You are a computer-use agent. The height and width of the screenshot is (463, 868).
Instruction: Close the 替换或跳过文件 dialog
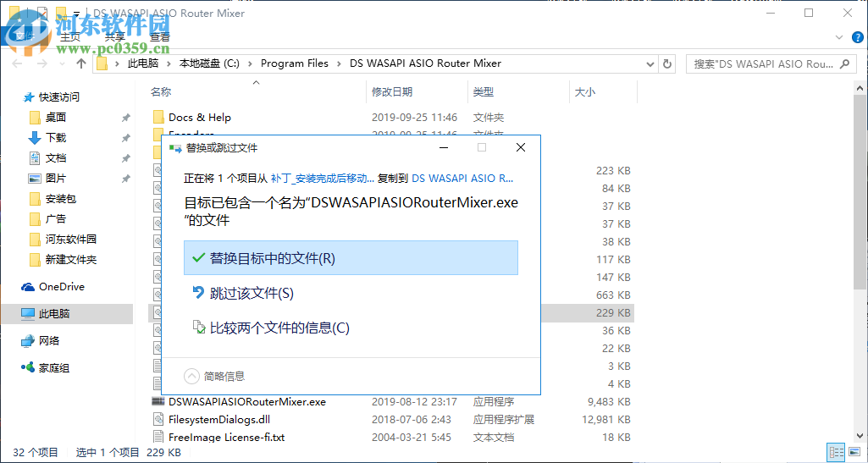(520, 147)
